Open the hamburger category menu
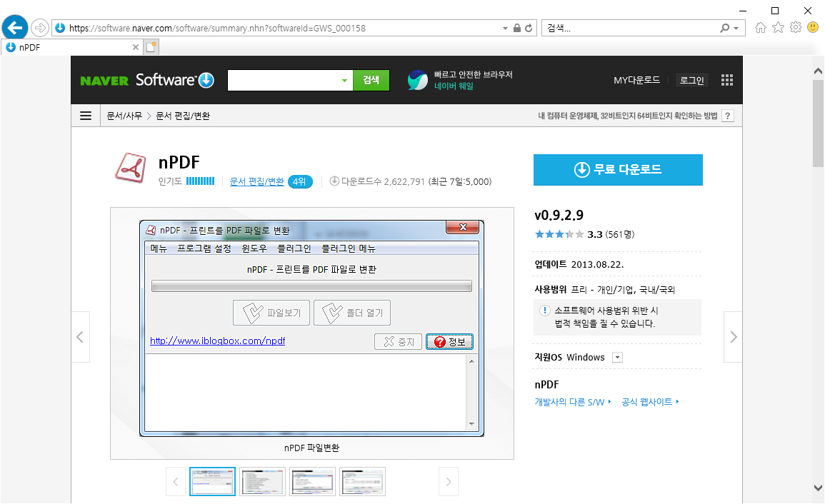 (86, 116)
